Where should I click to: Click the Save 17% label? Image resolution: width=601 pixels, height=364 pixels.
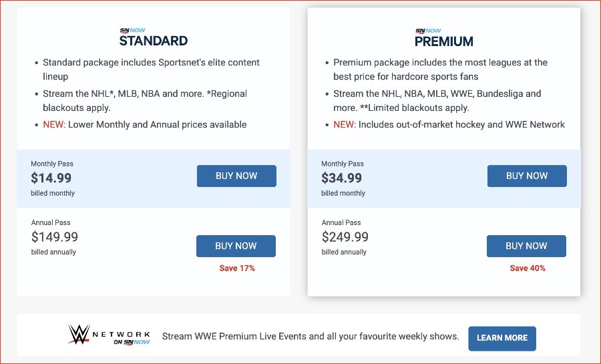237,268
